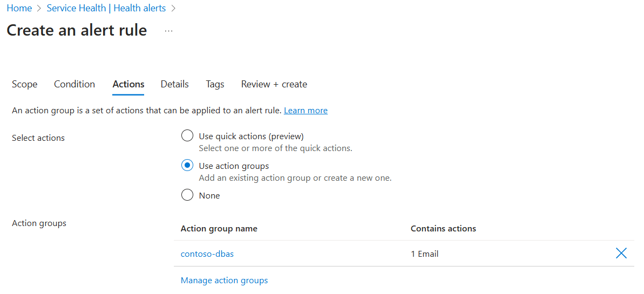Image resolution: width=644 pixels, height=294 pixels.
Task: Go back to Service Health | Health alerts
Action: coord(106,8)
